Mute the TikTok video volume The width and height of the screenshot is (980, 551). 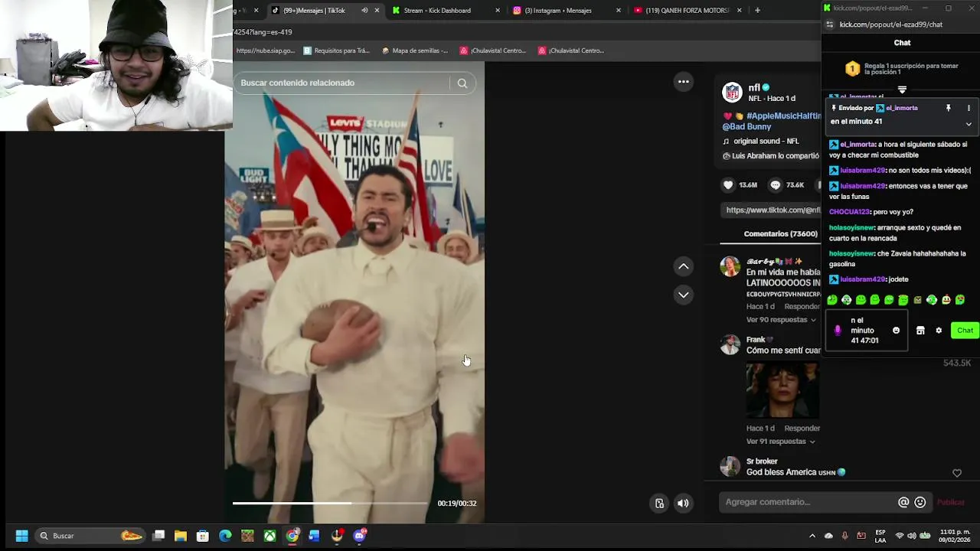(x=683, y=503)
